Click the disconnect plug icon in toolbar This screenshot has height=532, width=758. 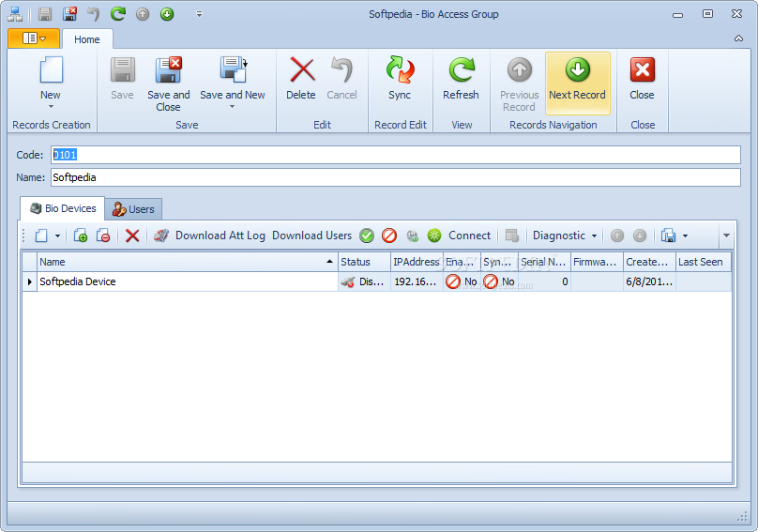(x=412, y=236)
